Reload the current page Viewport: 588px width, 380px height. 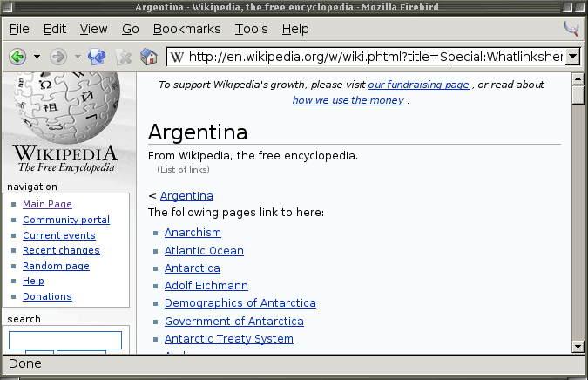[97, 58]
